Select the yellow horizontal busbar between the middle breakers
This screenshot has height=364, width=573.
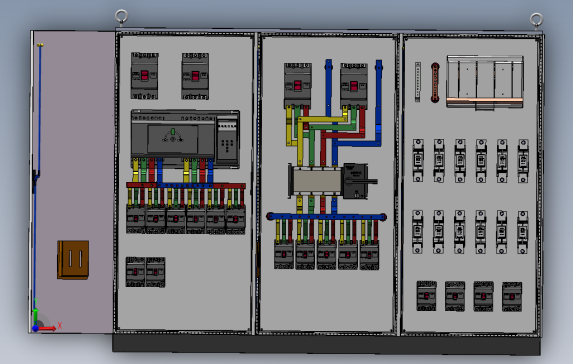pos(322,119)
